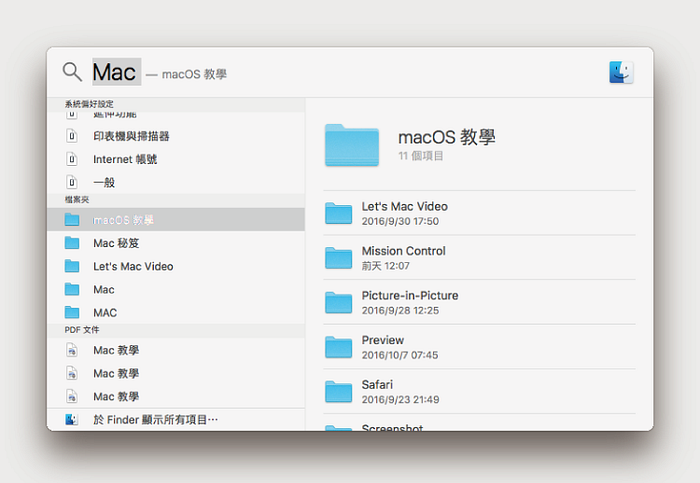Open the third Mac 教學 PDF result
Viewport: 700px width, 483px height.
coord(176,396)
